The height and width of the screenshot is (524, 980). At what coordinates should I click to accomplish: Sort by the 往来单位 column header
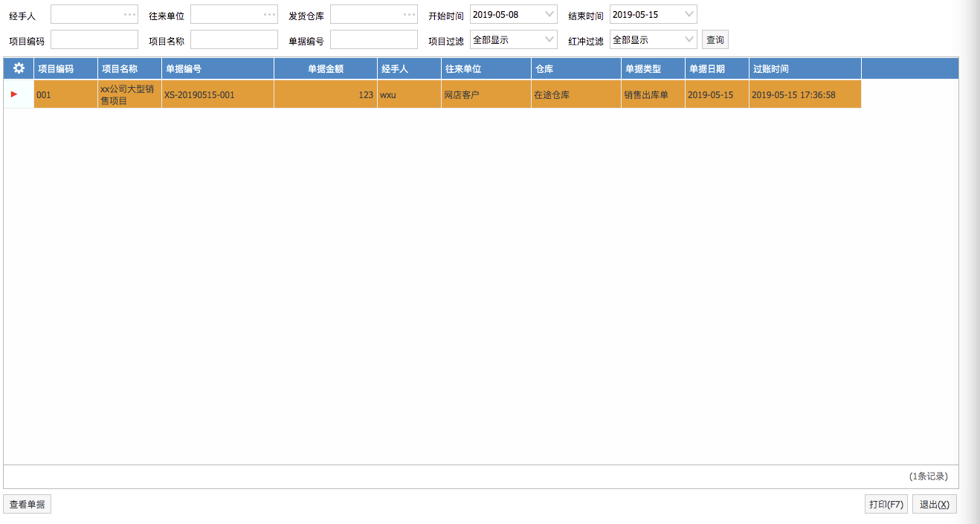(x=486, y=68)
